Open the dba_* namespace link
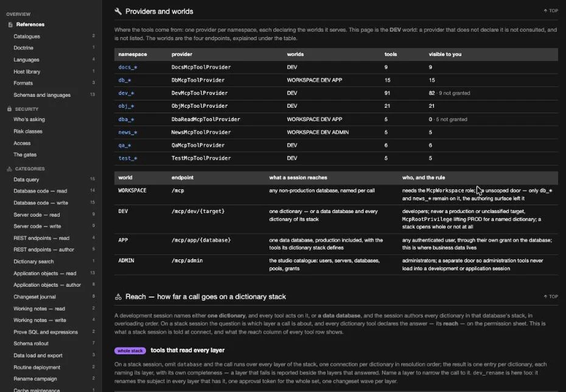Screen dimensions: 566x392 tap(127, 119)
